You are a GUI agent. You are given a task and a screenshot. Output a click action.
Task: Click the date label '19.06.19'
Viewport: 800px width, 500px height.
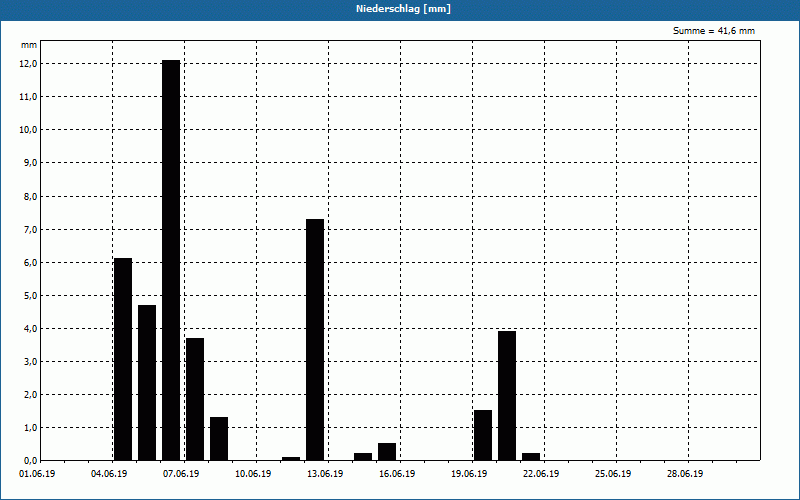469,474
